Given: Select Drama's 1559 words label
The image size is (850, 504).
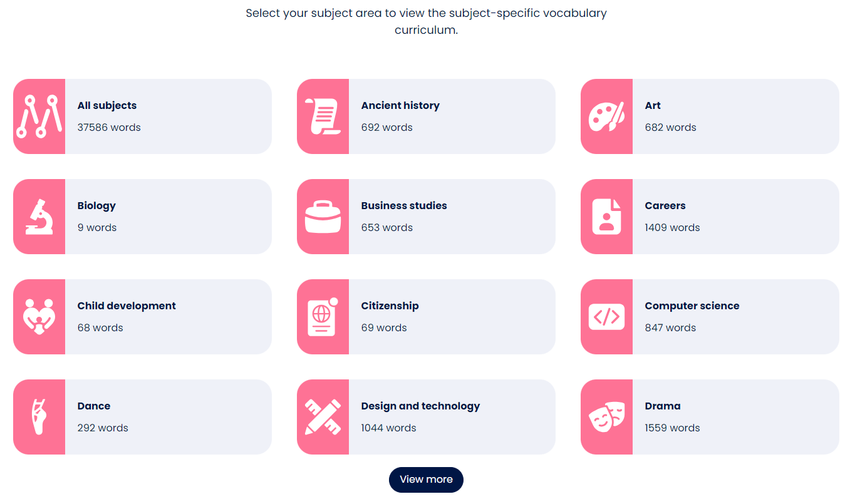Looking at the screenshot, I should [672, 428].
